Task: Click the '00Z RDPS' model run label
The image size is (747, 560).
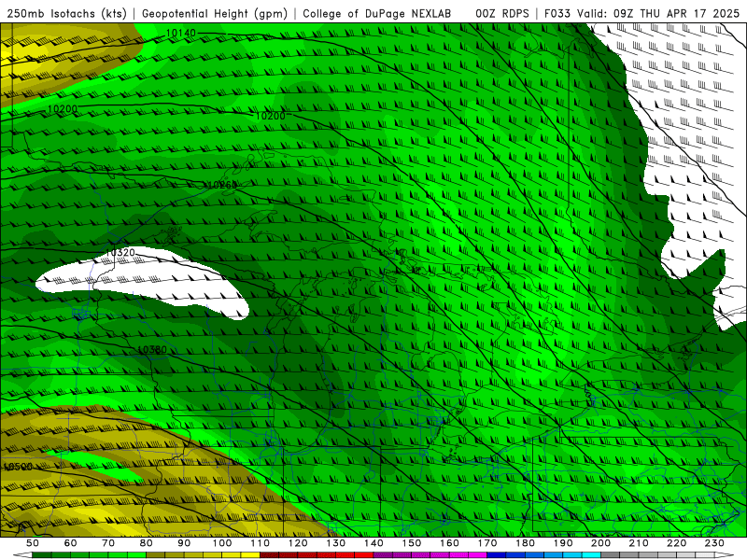Action: (x=502, y=13)
